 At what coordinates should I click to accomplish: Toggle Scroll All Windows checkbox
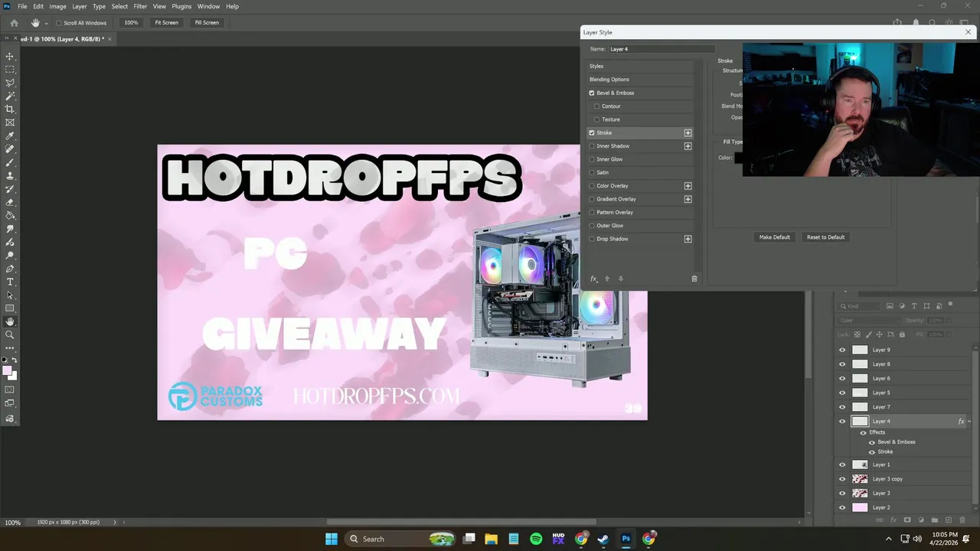[x=58, y=23]
